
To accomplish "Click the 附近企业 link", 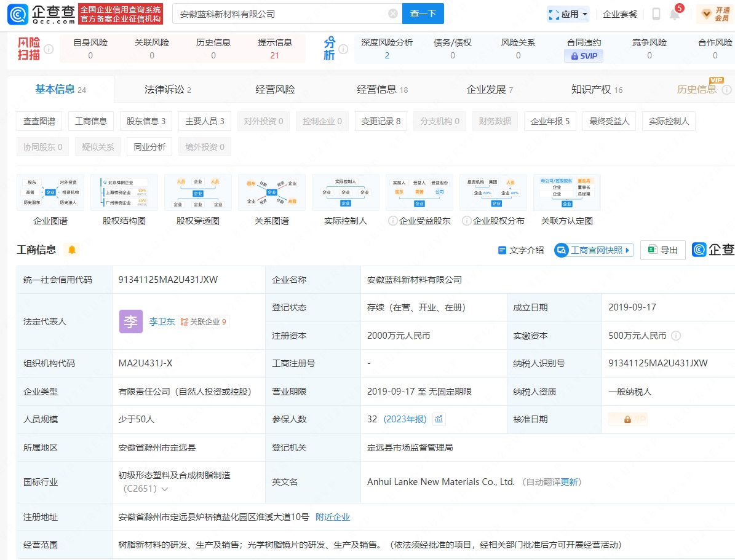I will click(333, 517).
